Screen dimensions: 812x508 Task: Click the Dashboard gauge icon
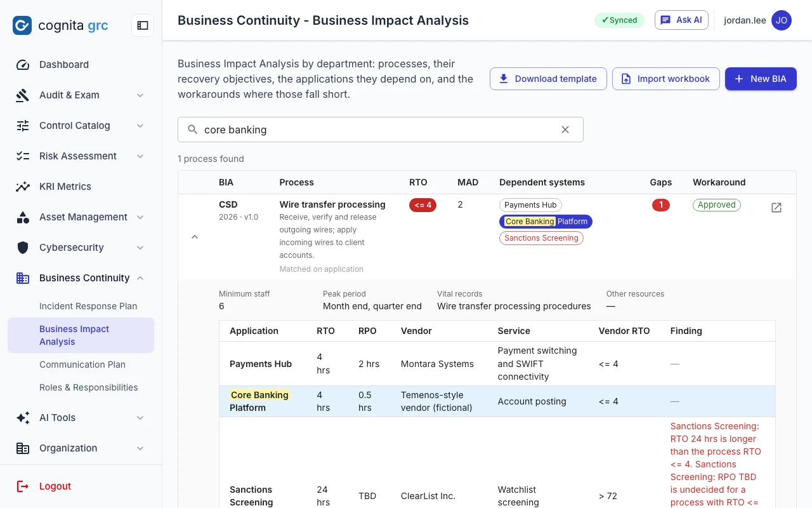tap(23, 65)
